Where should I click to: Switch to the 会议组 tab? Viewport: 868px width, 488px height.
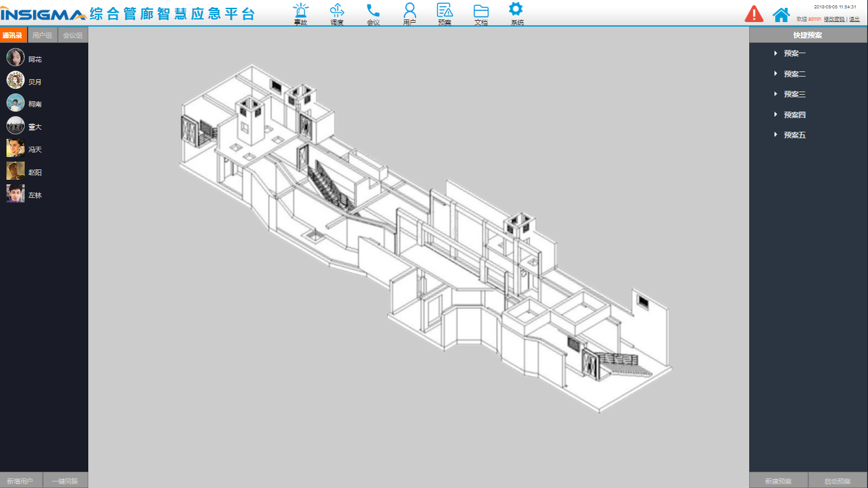(x=72, y=35)
